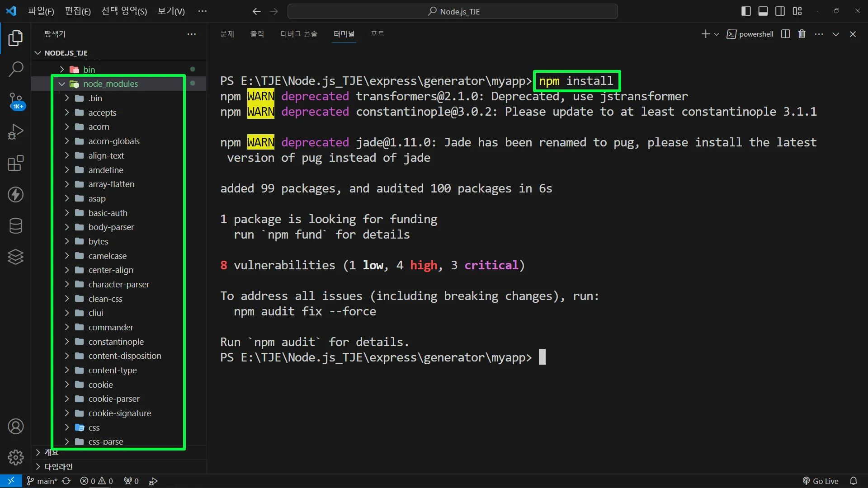
Task: Open the new terminal launch profile dropdown
Action: click(x=717, y=34)
